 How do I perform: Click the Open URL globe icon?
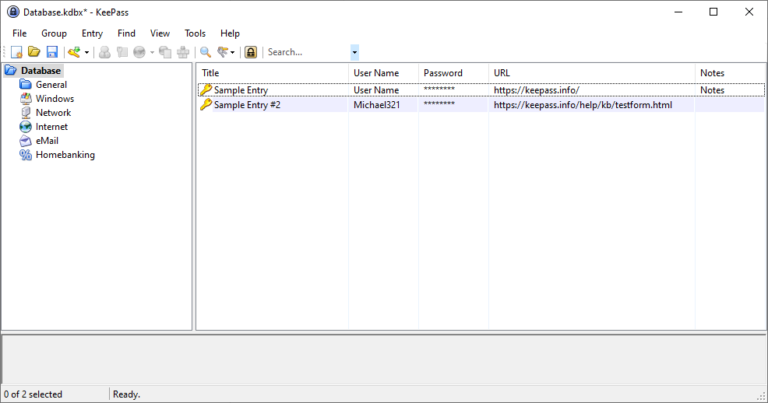[x=140, y=52]
